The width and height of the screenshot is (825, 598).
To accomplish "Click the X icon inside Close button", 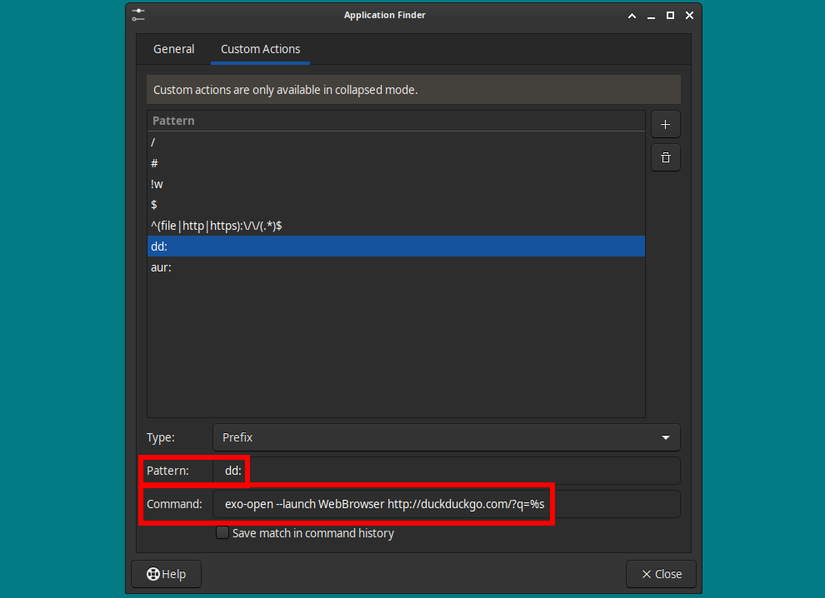I will [644, 573].
